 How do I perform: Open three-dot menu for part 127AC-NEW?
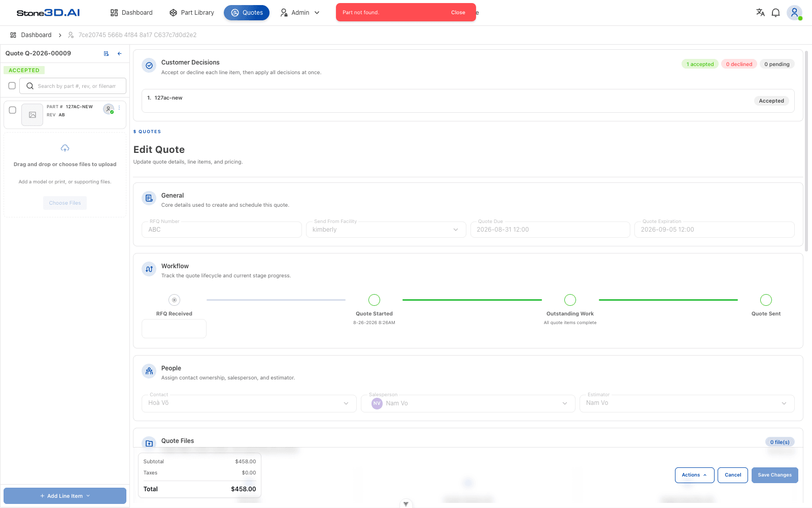(119, 108)
